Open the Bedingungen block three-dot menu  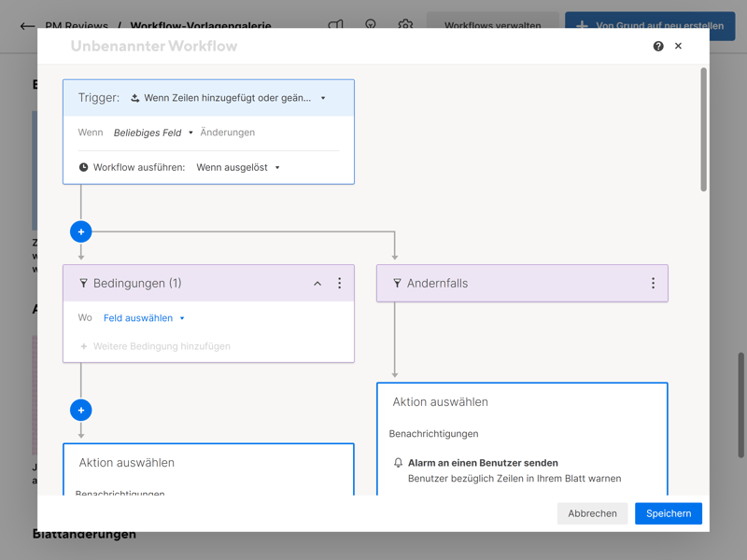(x=339, y=283)
